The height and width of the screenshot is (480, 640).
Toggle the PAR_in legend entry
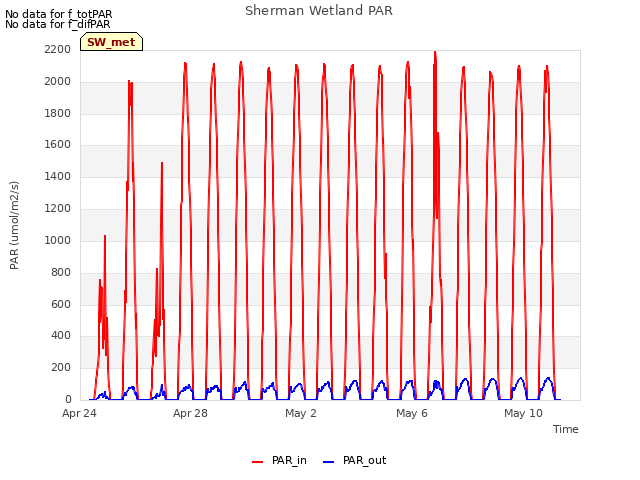[280, 461]
